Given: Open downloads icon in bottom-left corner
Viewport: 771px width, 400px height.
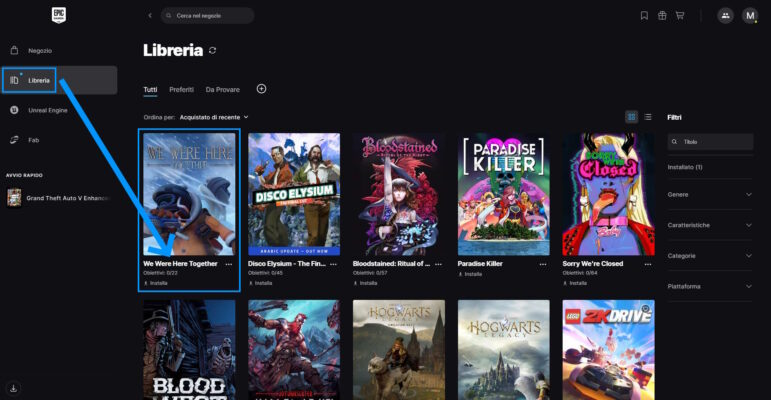Looking at the screenshot, I should pyautogui.click(x=14, y=388).
